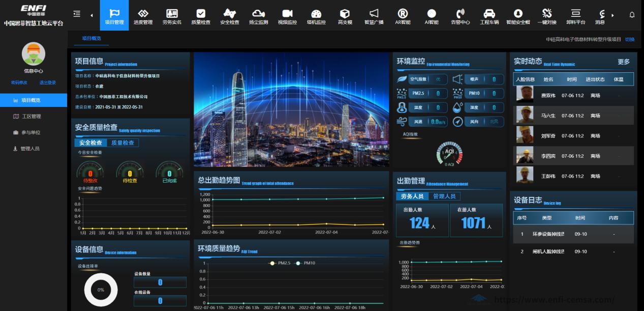Open the 视频监控 video monitoring module

(287, 16)
